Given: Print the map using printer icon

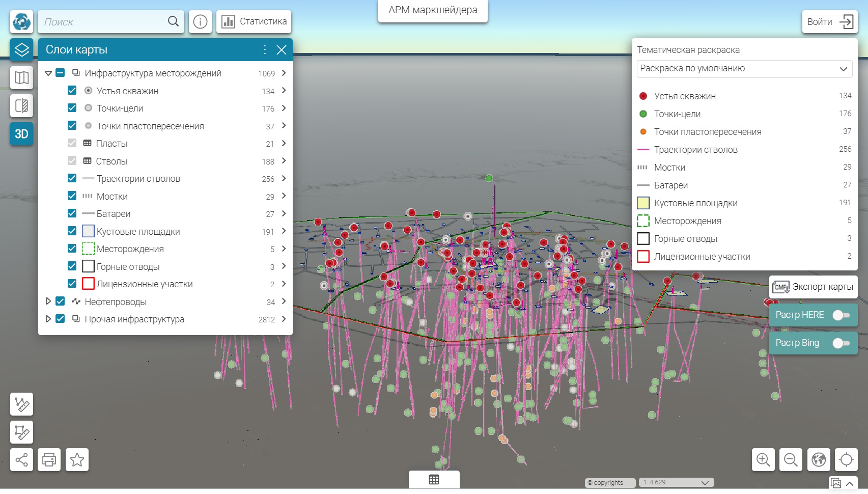Looking at the screenshot, I should [x=49, y=460].
